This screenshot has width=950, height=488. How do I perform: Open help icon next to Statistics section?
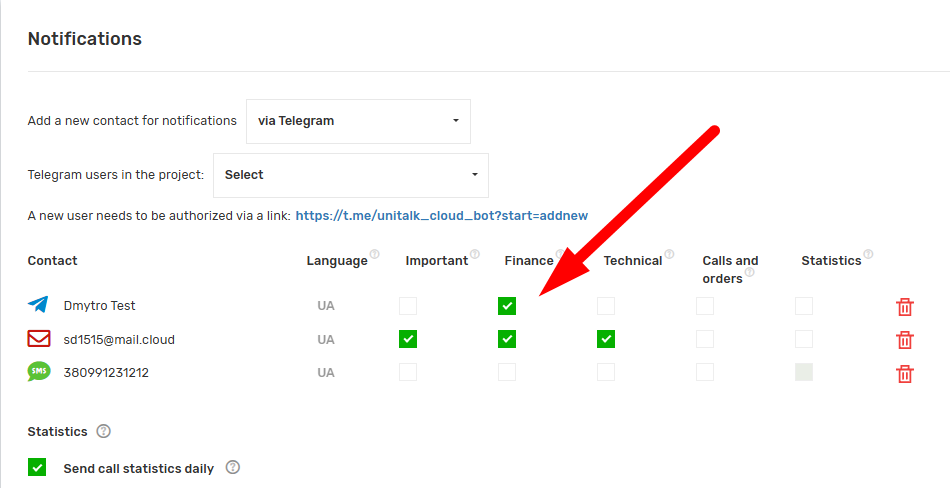103,432
